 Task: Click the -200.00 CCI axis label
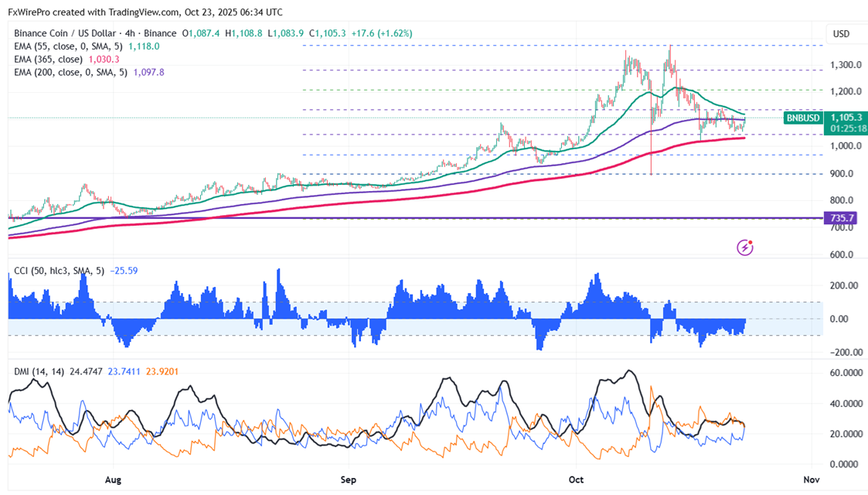click(x=846, y=352)
